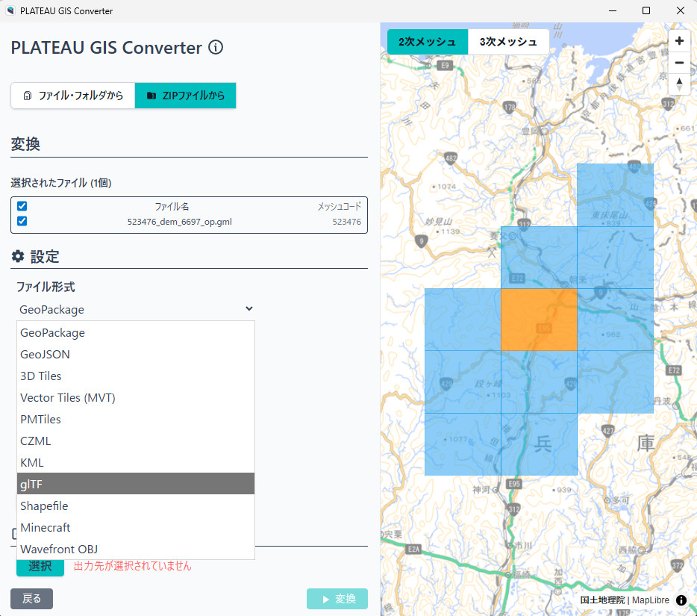
Task: Reset map bearing with compass button
Action: point(679,84)
